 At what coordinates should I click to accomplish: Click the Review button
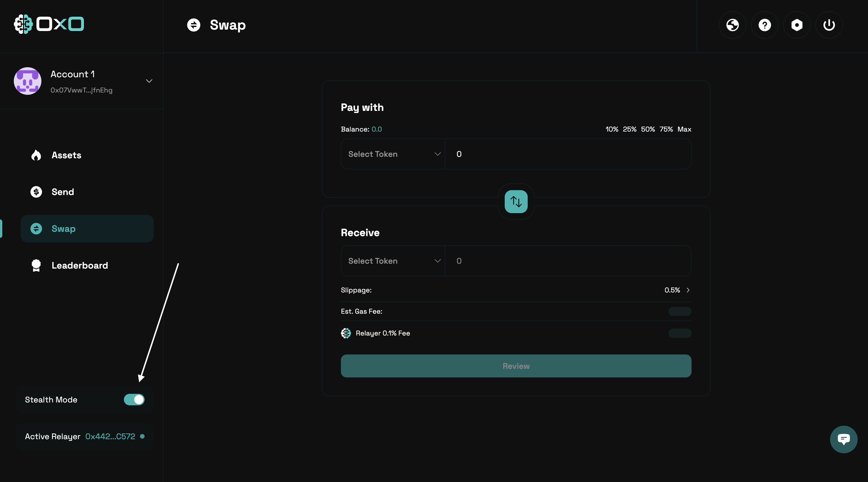(x=516, y=366)
